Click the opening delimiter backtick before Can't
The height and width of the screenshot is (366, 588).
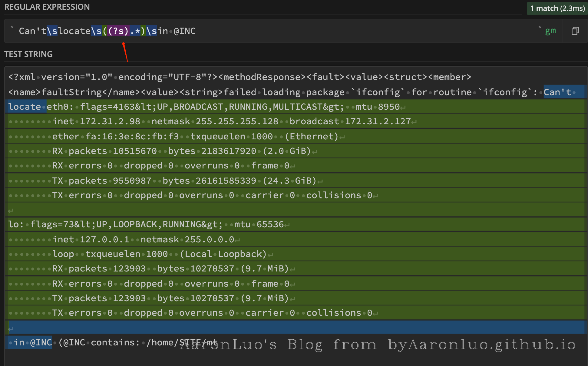click(x=12, y=28)
